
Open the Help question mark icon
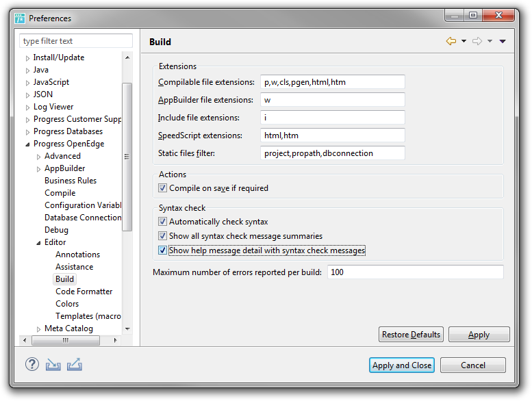32,365
